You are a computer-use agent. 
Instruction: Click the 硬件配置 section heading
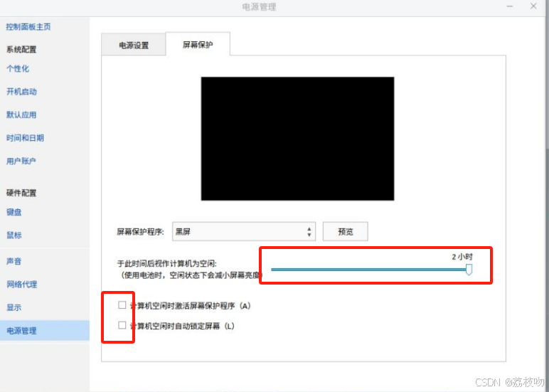21,193
